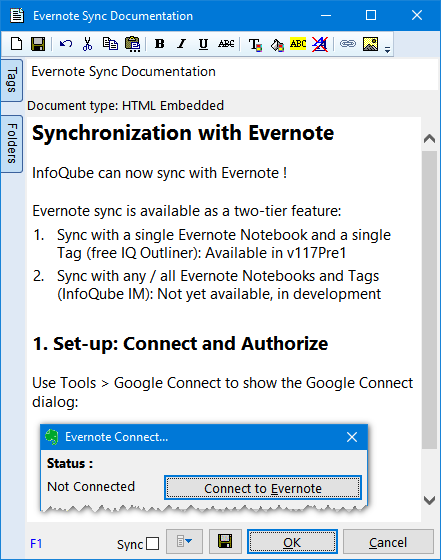Click the OK button
Screen dimensions: 441x560
click(x=292, y=542)
